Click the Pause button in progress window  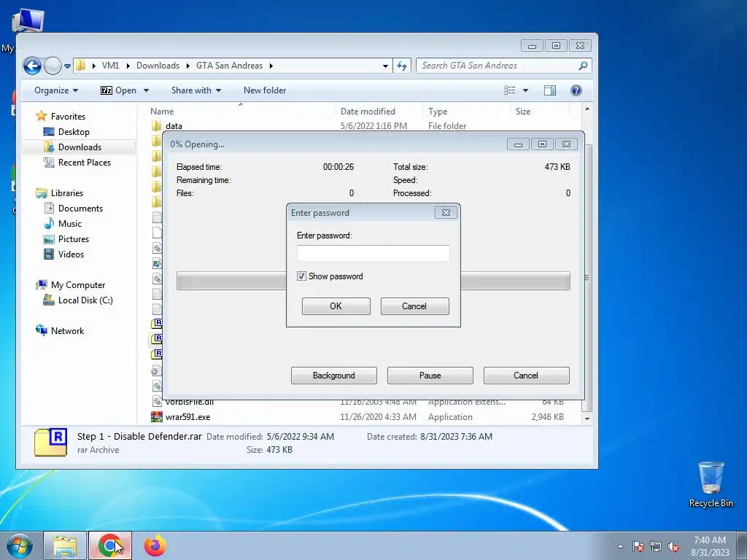(430, 376)
